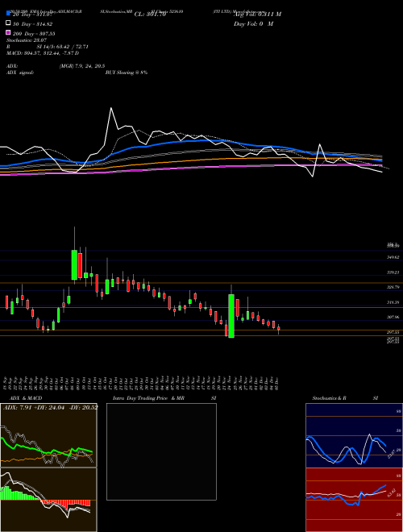Click the 'Day Vol: 0 M' label

(x=253, y=24)
